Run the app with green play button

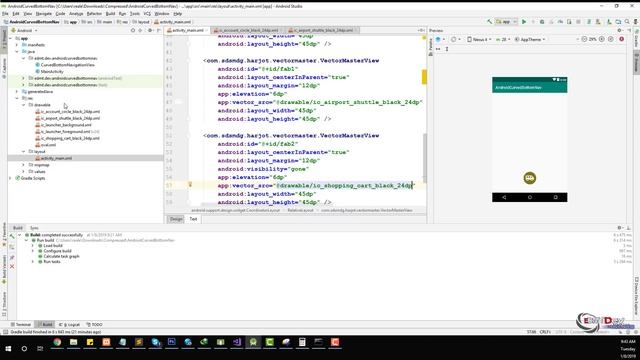tap(524, 22)
